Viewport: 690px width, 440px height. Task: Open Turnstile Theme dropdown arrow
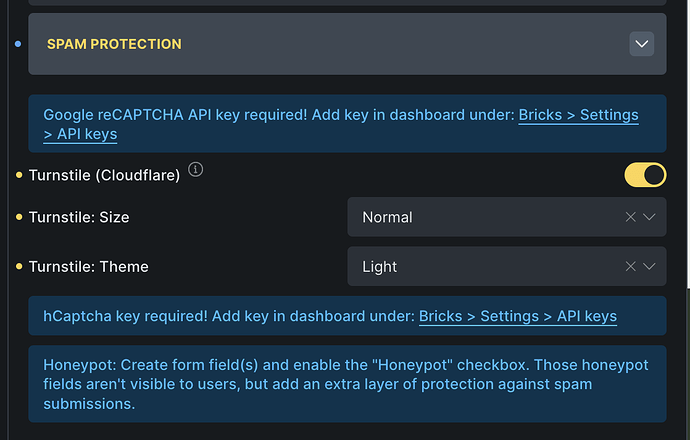[650, 267]
